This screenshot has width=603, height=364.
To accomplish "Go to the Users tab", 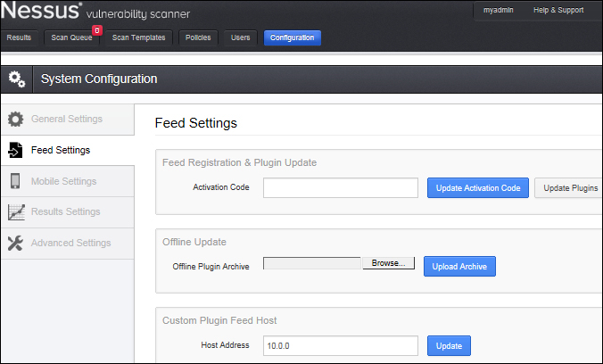I will pos(240,37).
